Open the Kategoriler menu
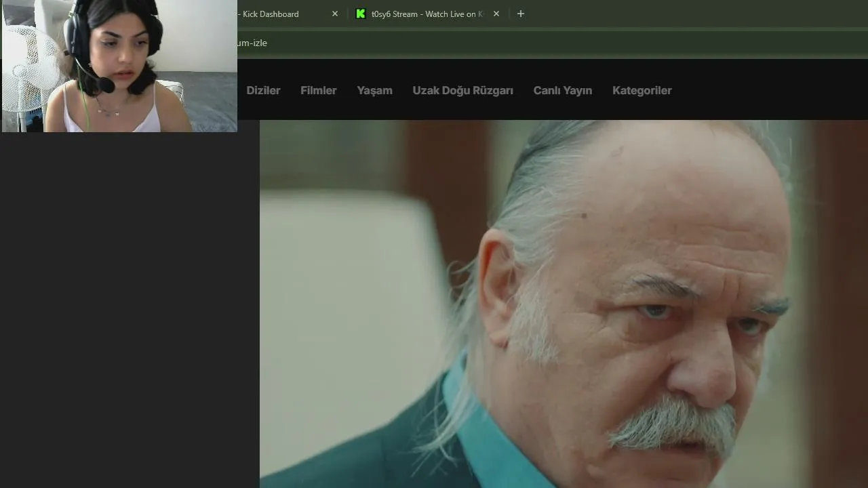This screenshot has width=868, height=488. point(642,90)
